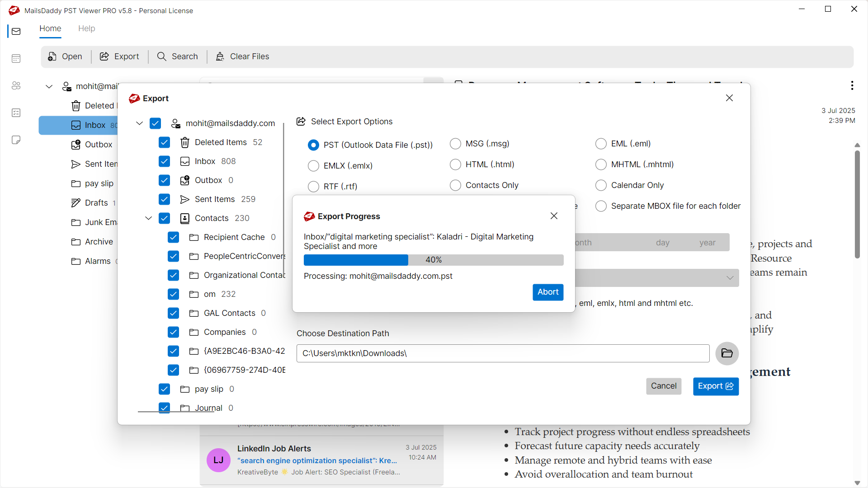Open the Contacts view sidebar icon
Screen dimensions: 868x488
pyautogui.click(x=16, y=85)
